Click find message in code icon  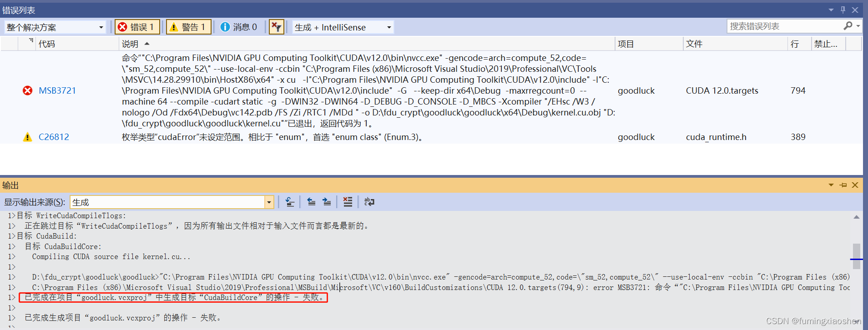290,202
